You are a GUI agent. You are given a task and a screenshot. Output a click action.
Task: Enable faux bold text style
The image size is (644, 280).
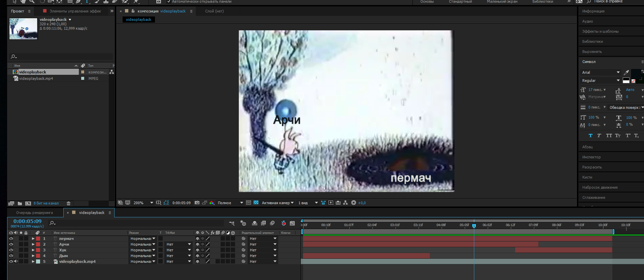[x=590, y=135]
